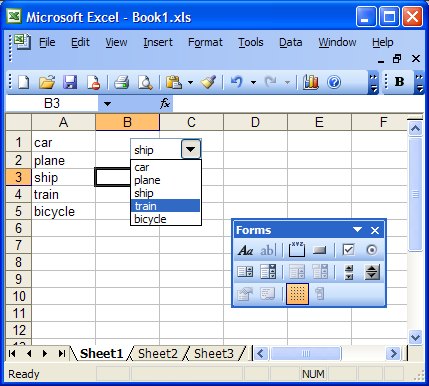429x386 pixels.
Task: Open Print Preview icon
Action: point(145,82)
